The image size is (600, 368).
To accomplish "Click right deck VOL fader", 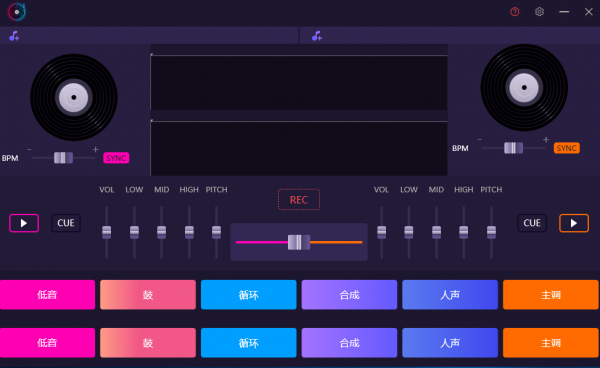I will click(381, 232).
